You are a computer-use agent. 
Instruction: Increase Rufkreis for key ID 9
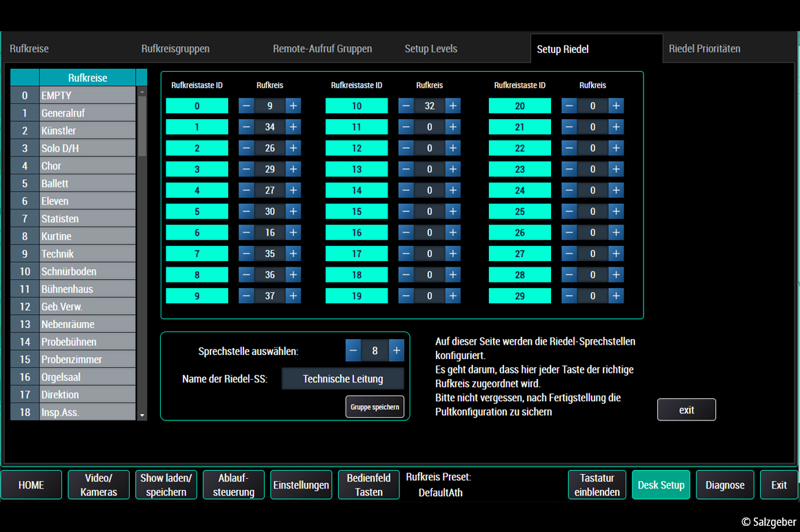pos(293,296)
